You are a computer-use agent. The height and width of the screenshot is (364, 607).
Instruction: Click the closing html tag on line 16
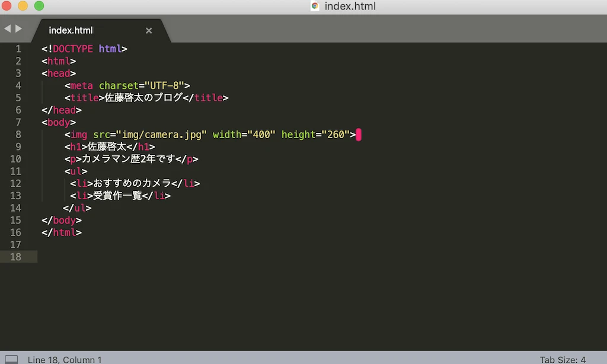click(x=62, y=232)
